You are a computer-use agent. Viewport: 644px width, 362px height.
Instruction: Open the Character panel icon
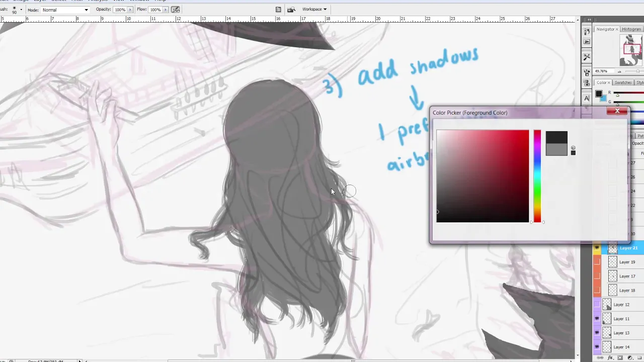tap(587, 99)
